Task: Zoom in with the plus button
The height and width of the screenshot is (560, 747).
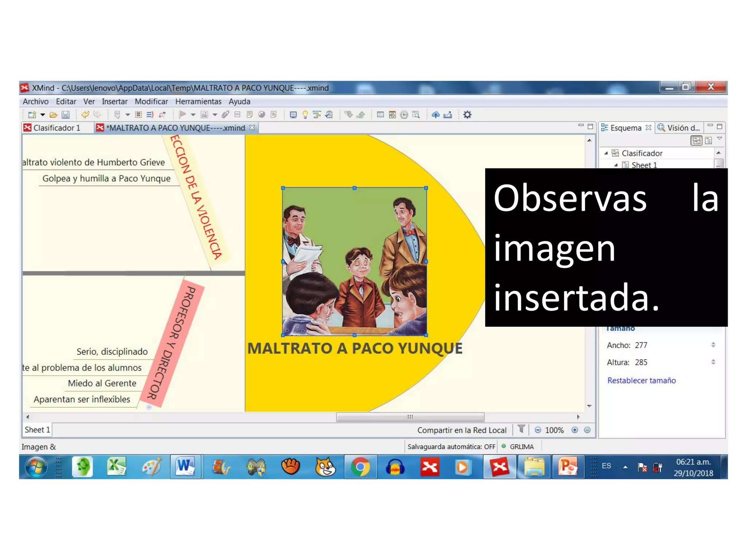Action: [575, 430]
